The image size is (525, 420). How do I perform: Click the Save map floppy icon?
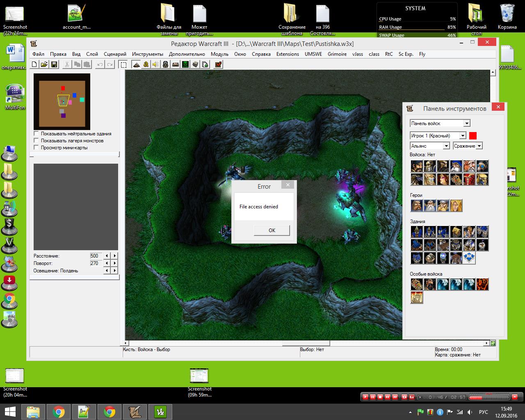click(x=55, y=64)
